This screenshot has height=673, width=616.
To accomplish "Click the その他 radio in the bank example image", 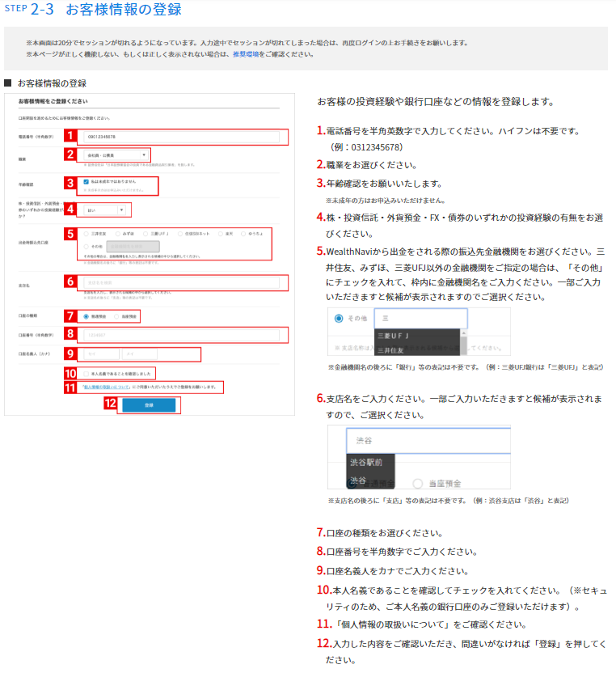I will [x=339, y=319].
